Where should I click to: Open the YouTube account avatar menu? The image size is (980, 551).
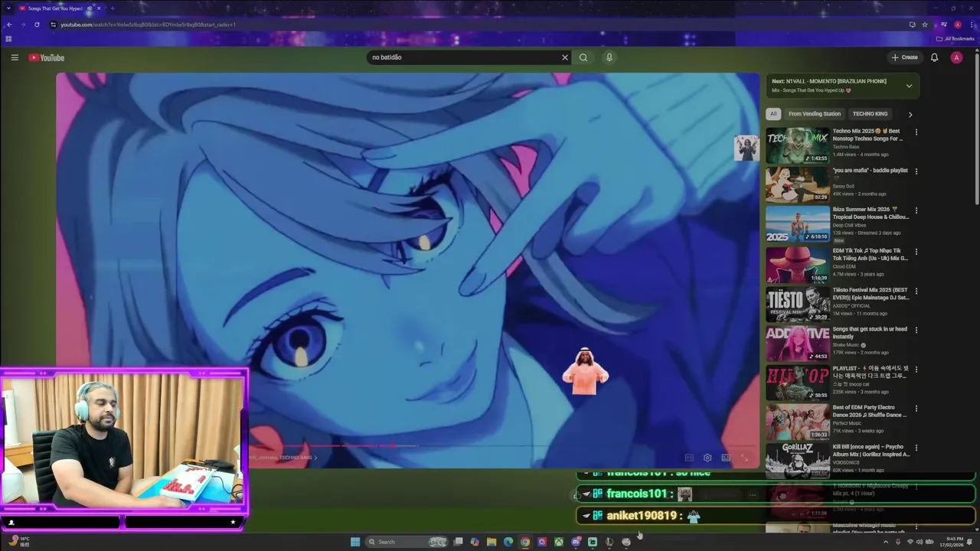point(956,57)
